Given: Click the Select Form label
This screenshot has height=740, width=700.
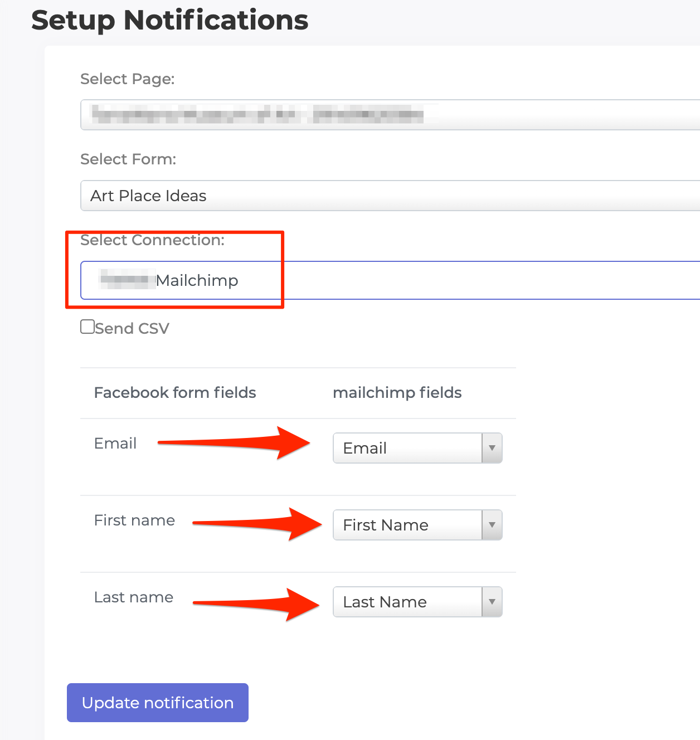Looking at the screenshot, I should tap(128, 159).
